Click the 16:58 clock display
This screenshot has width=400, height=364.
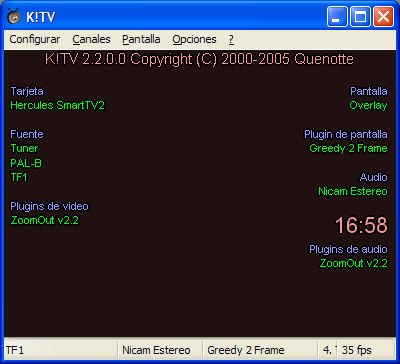[x=361, y=225]
